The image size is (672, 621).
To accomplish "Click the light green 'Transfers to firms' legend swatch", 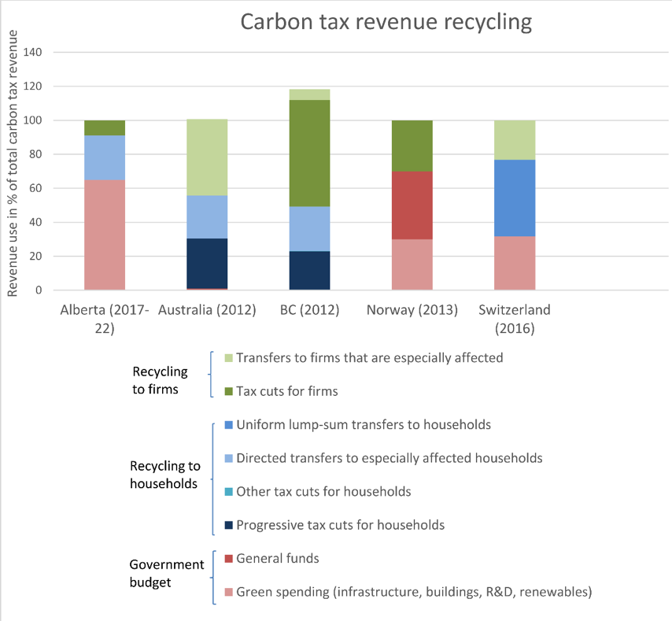I will pos(228,358).
